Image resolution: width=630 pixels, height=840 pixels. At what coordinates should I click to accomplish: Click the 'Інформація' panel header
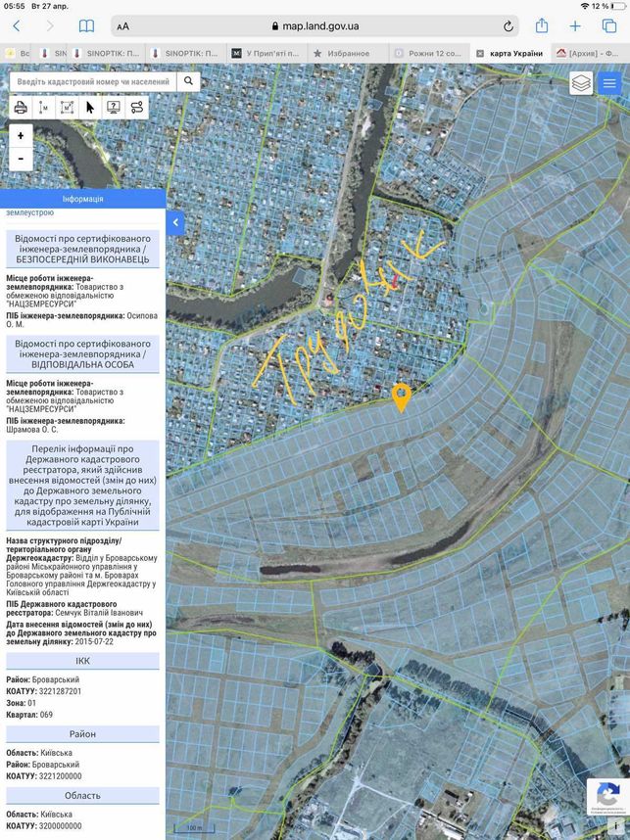(82, 199)
